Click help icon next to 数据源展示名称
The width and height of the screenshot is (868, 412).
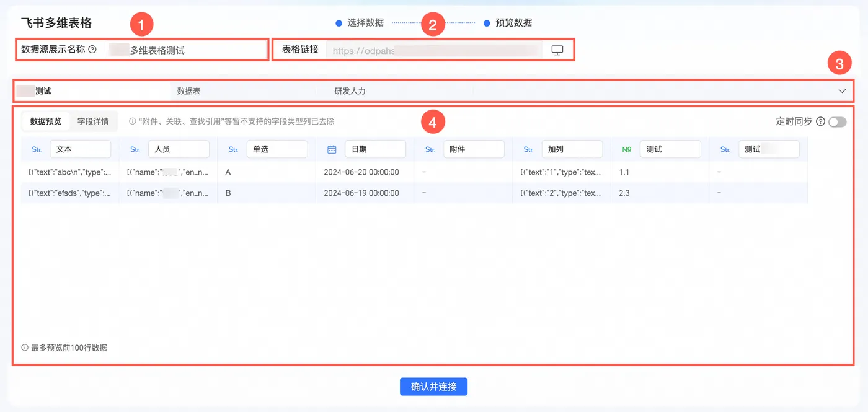click(92, 50)
